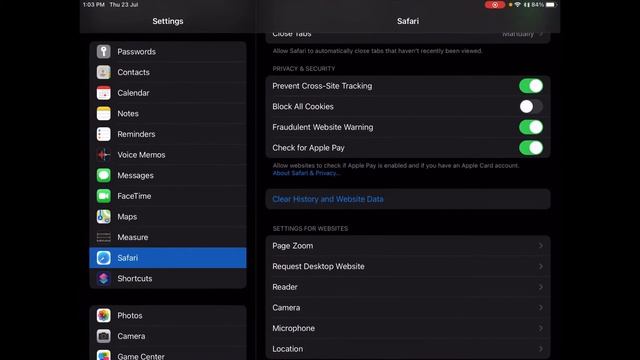Tap the Location label

[x=288, y=349]
